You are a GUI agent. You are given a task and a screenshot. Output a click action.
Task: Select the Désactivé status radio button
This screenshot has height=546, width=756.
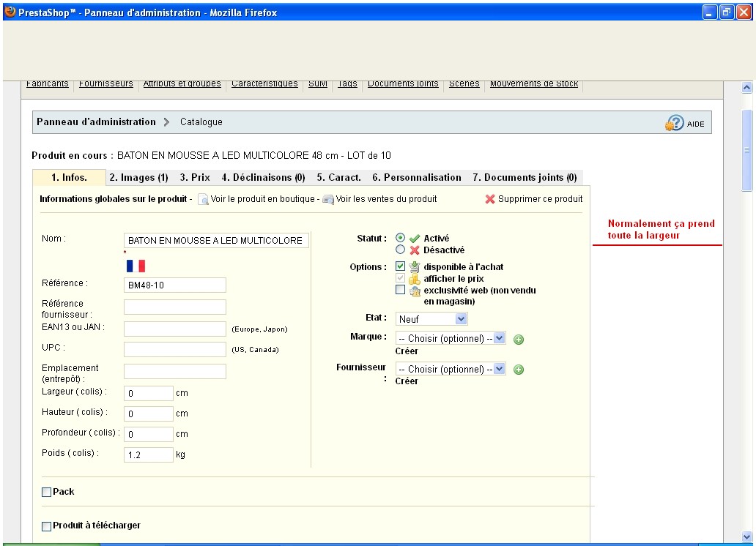(400, 249)
